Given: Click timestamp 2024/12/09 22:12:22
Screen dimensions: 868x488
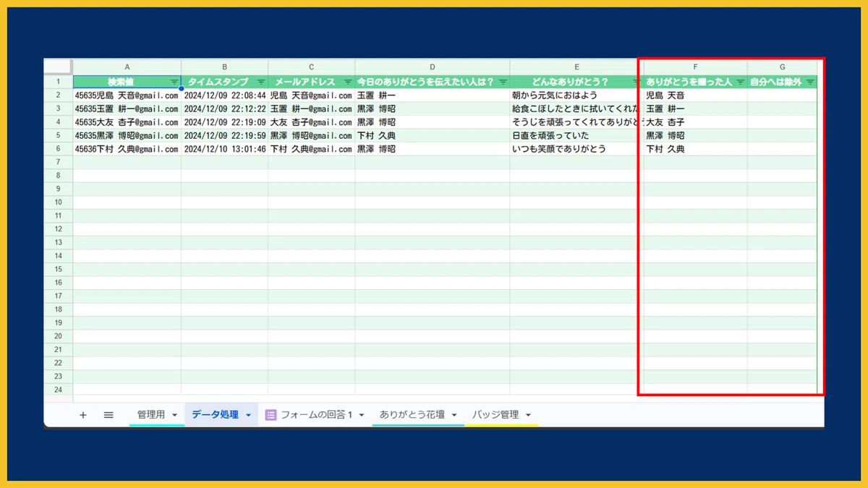Looking at the screenshot, I should [x=224, y=108].
